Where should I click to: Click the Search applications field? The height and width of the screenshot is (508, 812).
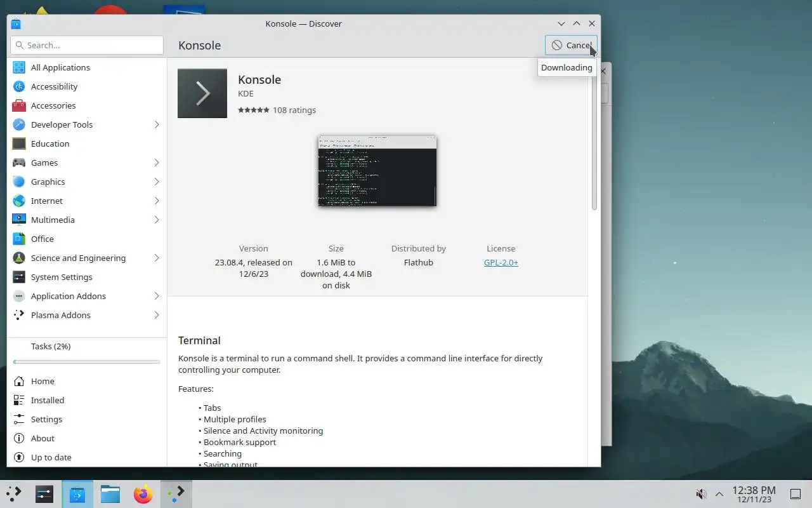coord(87,45)
